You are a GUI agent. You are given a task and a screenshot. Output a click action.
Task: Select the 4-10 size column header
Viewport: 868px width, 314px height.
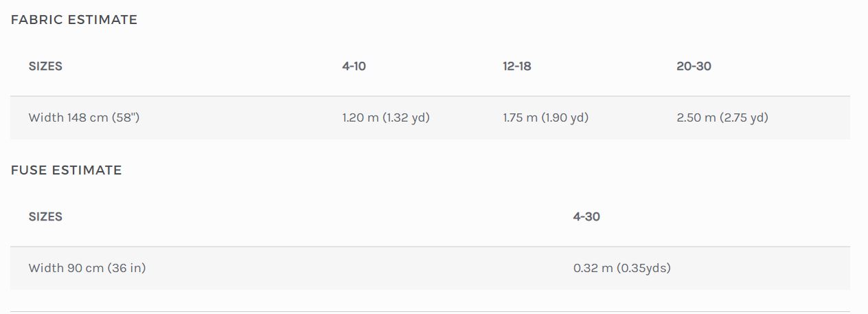tap(354, 67)
